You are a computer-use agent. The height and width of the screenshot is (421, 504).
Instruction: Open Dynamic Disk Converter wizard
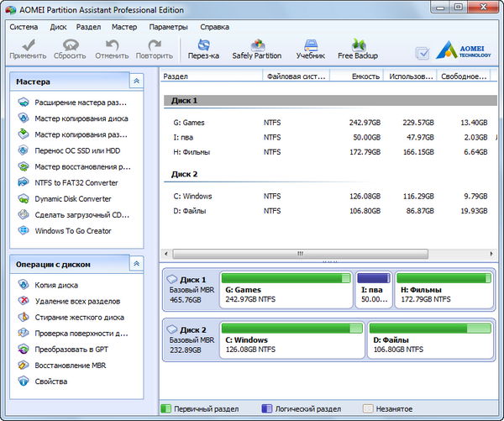(72, 198)
